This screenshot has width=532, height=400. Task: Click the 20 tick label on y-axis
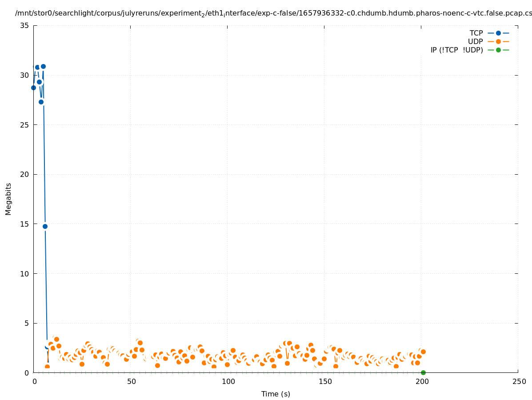coord(25,174)
